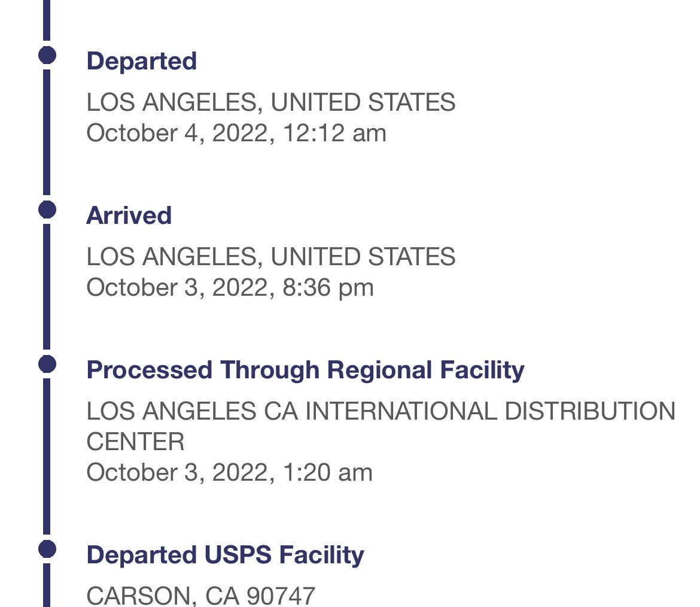
Task: Click the timeline line below the USPS Facility dot
Action: 47,585
